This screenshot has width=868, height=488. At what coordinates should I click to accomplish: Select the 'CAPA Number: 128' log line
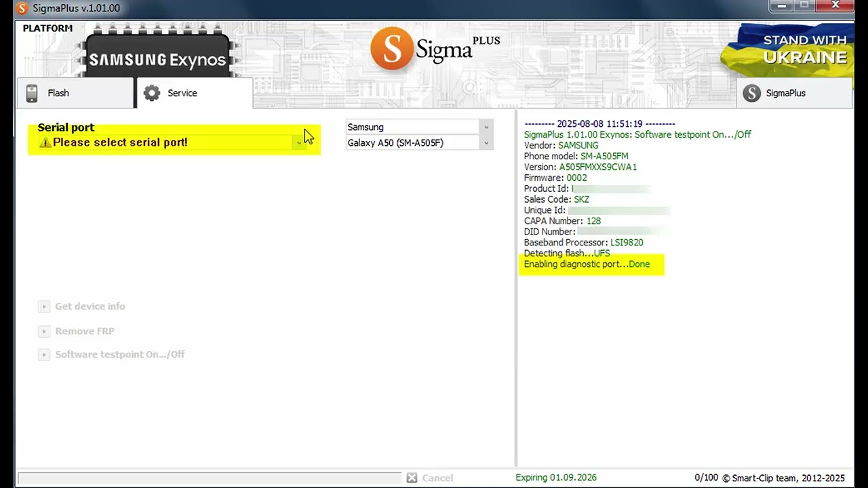(562, 221)
